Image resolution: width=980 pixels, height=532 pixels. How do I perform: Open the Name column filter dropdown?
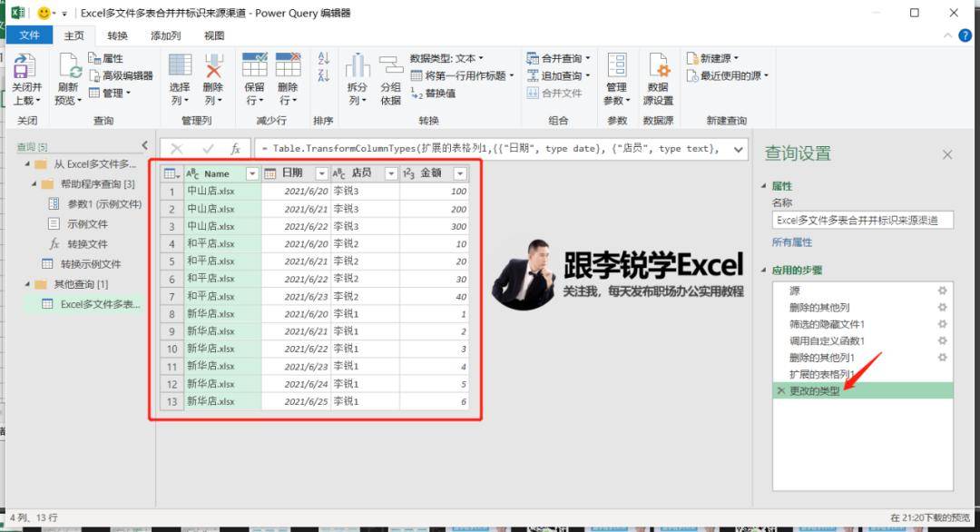[x=252, y=173]
